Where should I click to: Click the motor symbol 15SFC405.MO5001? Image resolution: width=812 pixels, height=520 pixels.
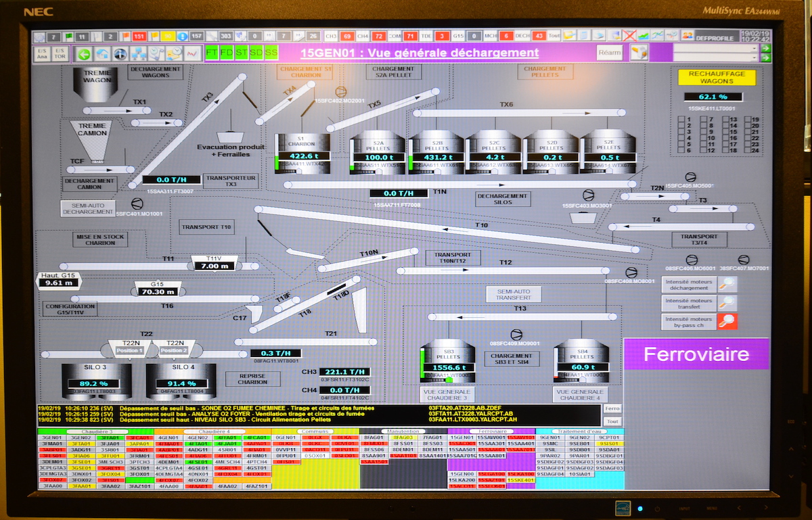(x=690, y=176)
